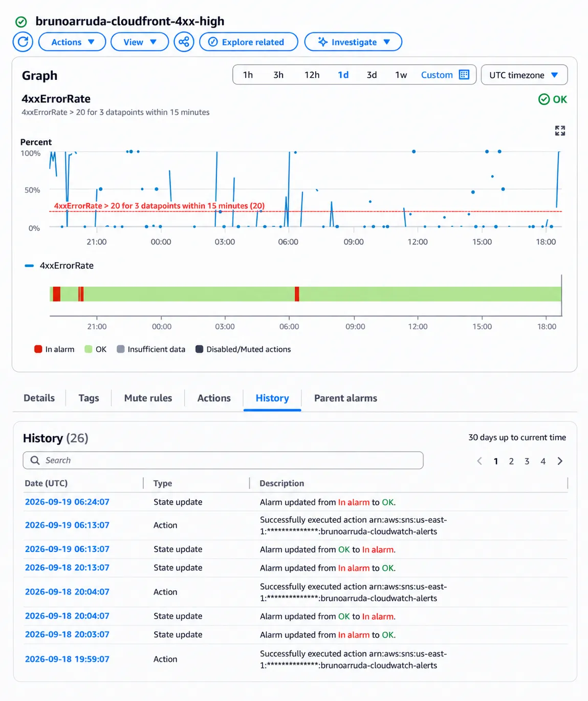The width and height of the screenshot is (588, 701).
Task: Choose the Custom time range
Action: point(437,75)
